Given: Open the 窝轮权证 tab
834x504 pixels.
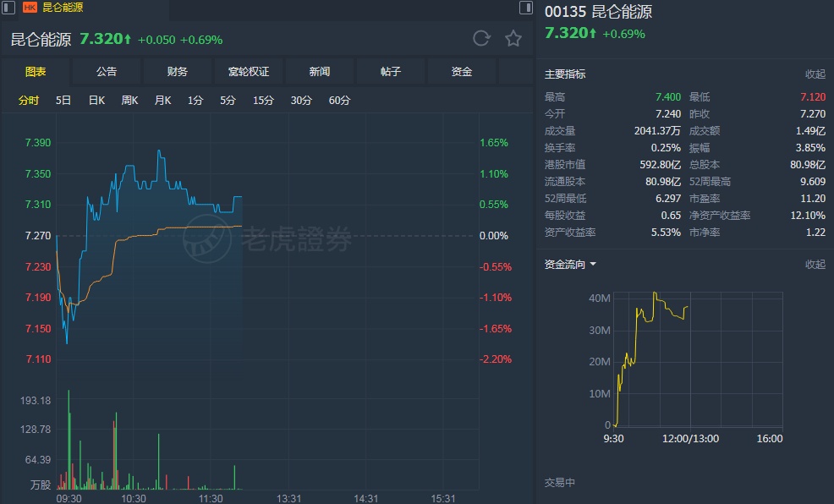Looking at the screenshot, I should (249, 72).
